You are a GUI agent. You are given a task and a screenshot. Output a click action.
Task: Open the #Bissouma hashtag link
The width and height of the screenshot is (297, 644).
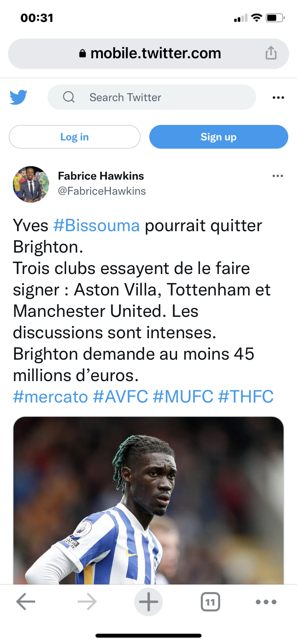97,226
